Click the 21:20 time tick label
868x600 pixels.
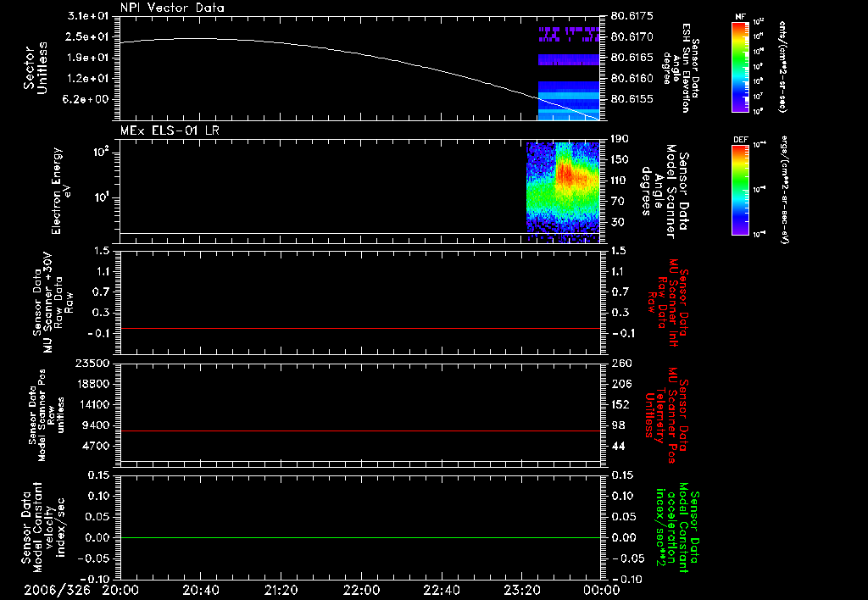pyautogui.click(x=281, y=590)
